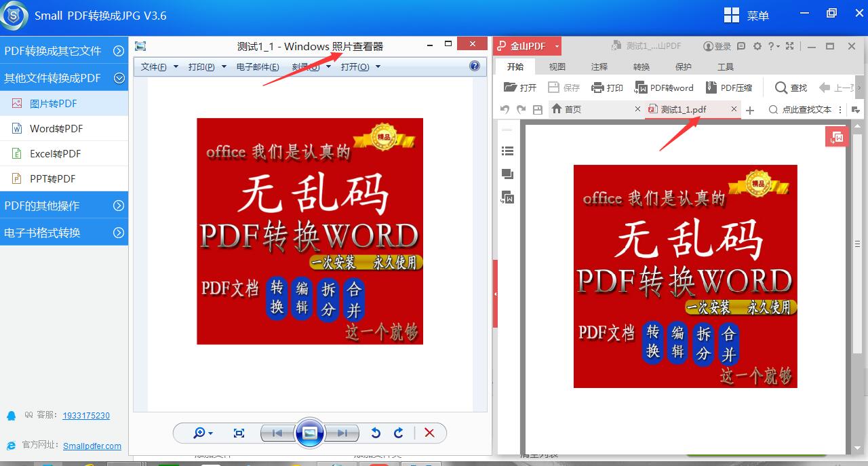Image resolution: width=868 pixels, height=466 pixels.
Task: Open 打开(O) menu in Photo Viewer
Action: coord(361,66)
